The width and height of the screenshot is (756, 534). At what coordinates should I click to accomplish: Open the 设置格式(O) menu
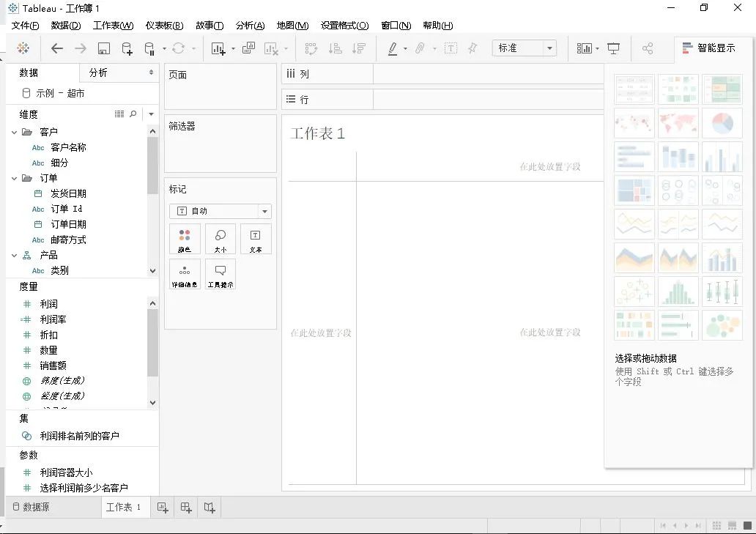point(344,26)
